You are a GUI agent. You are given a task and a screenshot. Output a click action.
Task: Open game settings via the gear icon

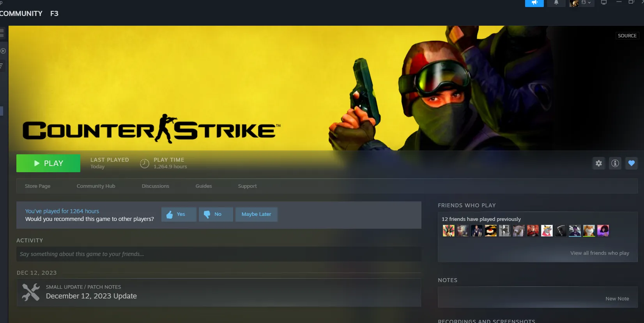[x=599, y=163]
